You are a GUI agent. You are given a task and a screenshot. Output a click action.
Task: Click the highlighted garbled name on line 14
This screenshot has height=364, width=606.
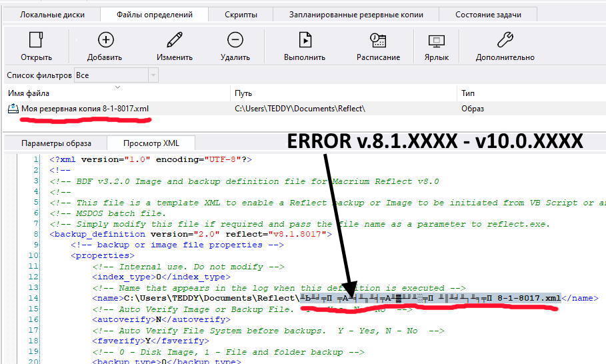[x=431, y=298]
